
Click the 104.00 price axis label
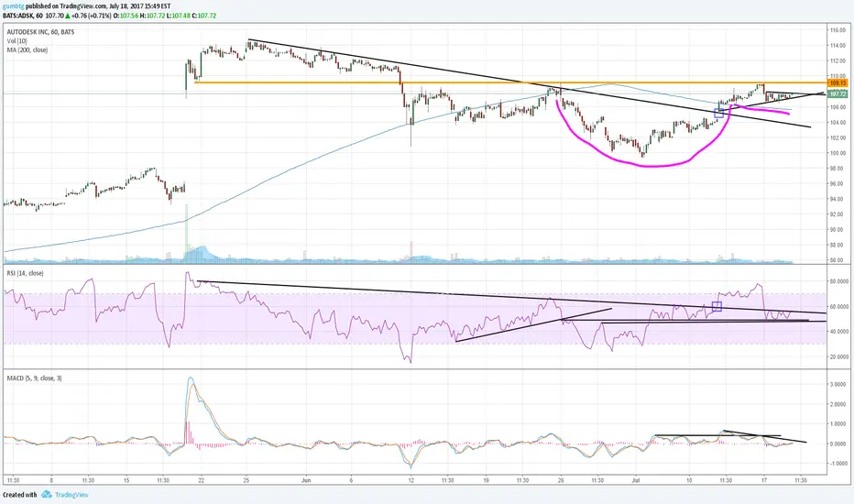coord(838,122)
